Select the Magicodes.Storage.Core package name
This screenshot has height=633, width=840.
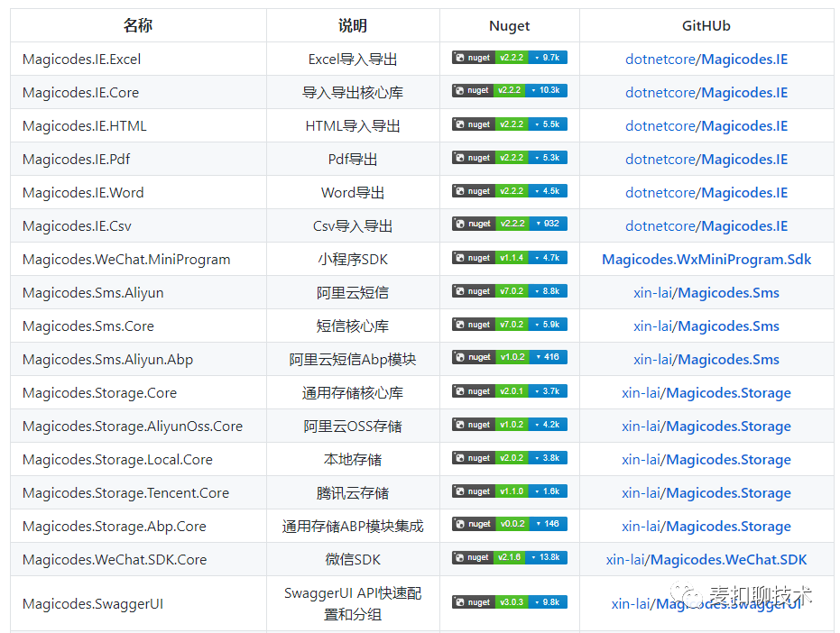click(99, 393)
